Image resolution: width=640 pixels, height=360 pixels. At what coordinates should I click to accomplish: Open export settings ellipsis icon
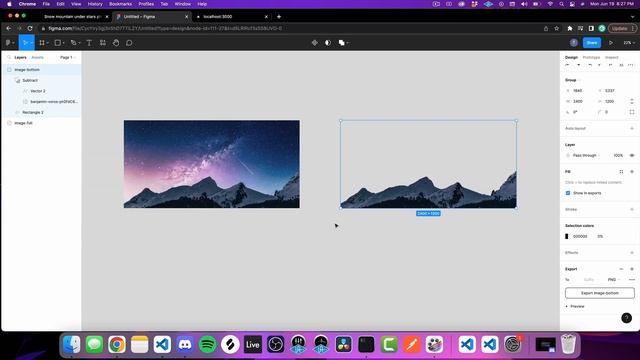pos(632,280)
